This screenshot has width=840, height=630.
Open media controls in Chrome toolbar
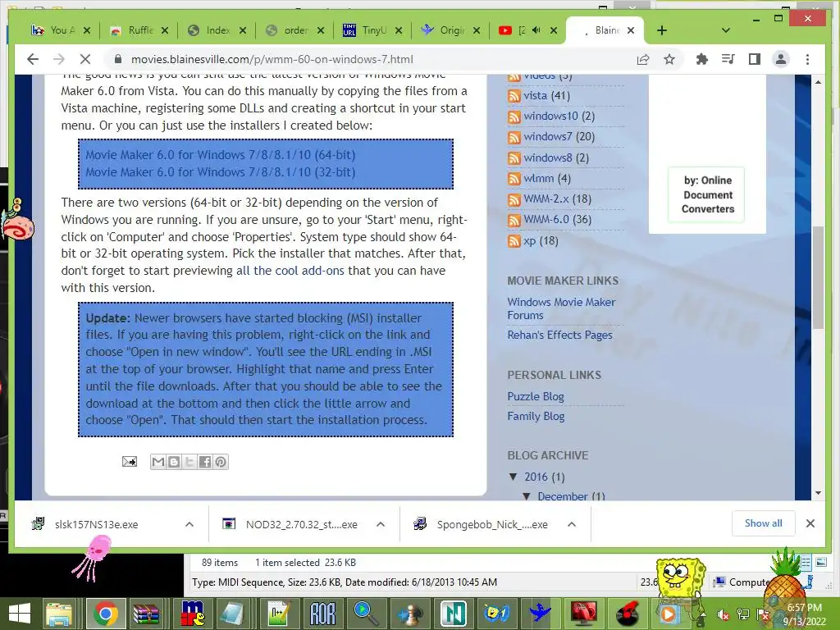728,59
